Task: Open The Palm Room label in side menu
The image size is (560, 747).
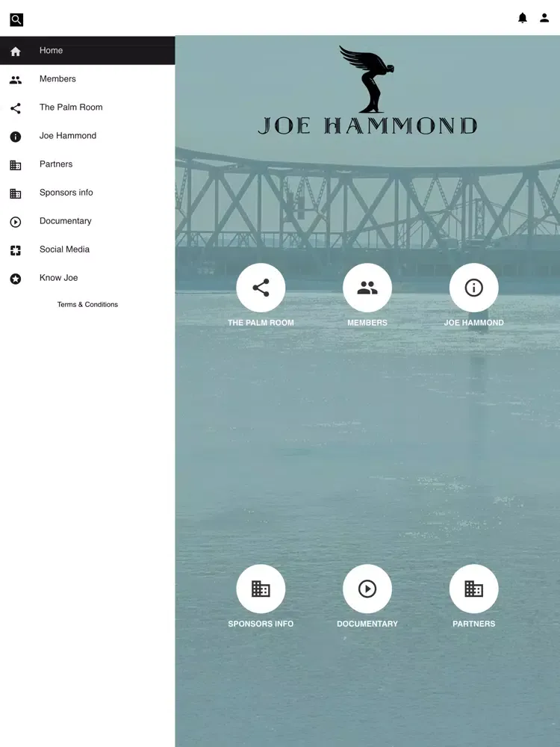Action: tap(71, 107)
